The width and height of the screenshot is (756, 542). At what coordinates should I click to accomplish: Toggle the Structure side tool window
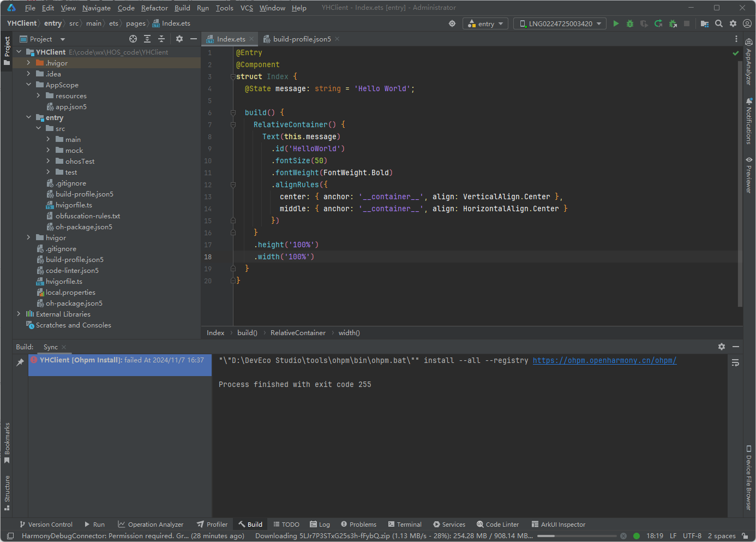7,492
